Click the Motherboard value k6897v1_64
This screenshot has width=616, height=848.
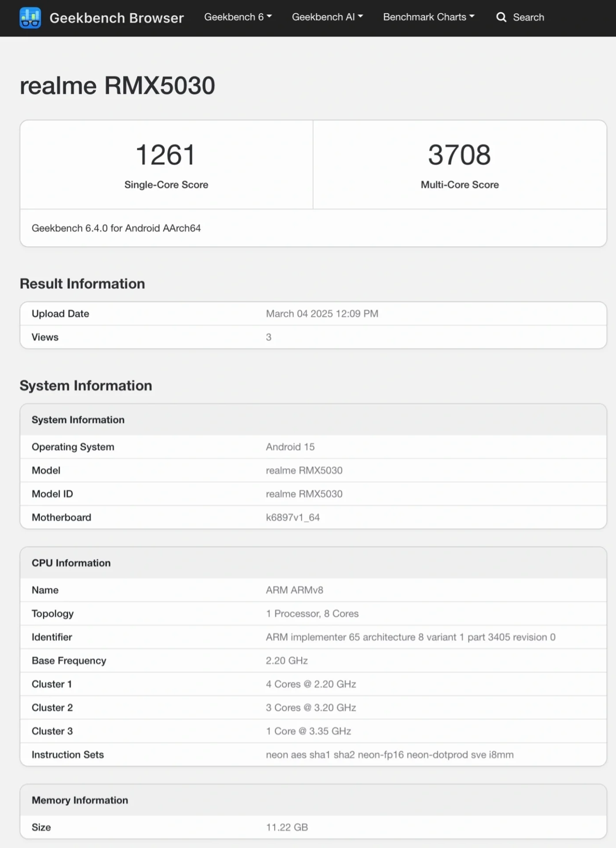(x=292, y=517)
